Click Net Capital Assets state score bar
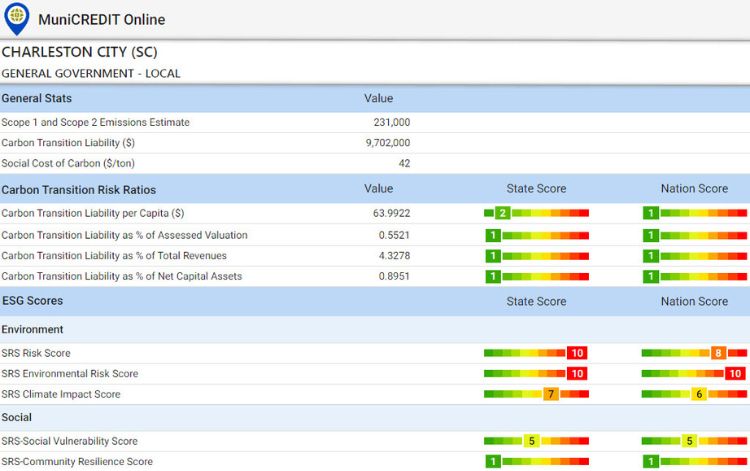750x471 pixels. [x=536, y=276]
